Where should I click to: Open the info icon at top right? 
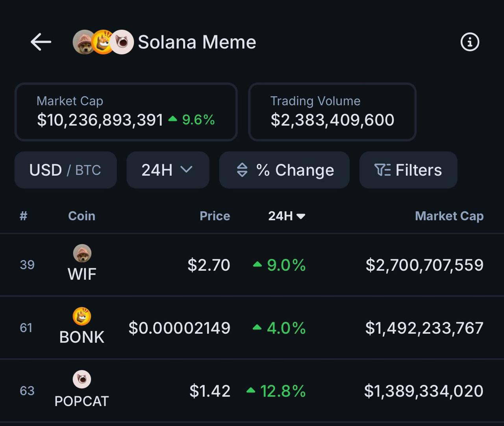(x=470, y=42)
